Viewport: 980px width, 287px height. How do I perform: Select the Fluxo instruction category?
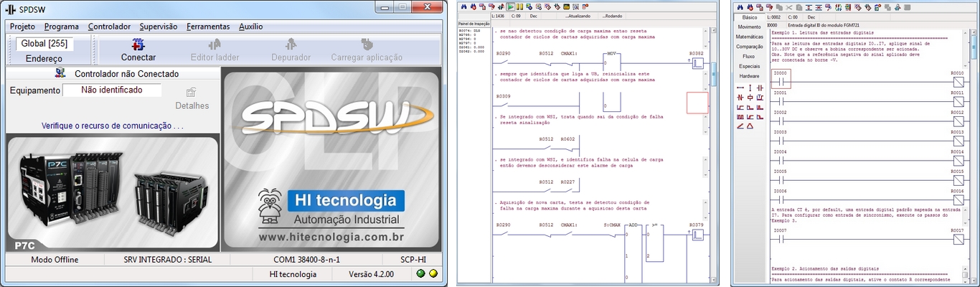tap(749, 56)
